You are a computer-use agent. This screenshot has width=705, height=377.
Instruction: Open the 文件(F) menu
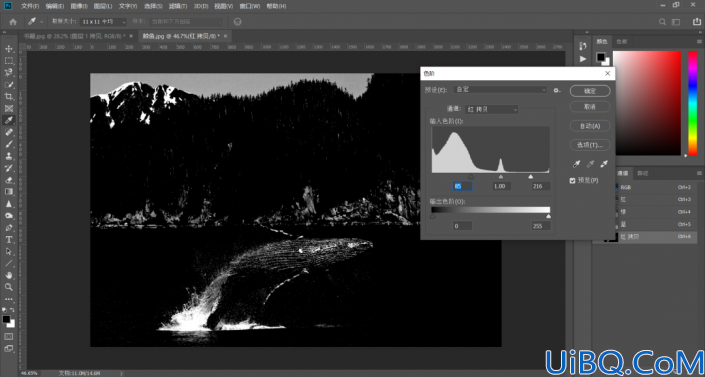[x=30, y=6]
